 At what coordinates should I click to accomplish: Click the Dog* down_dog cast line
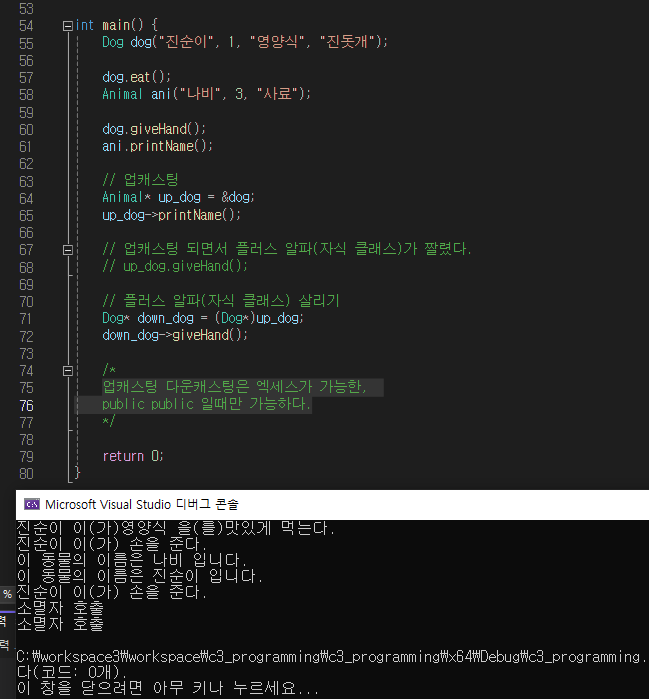pyautogui.click(x=203, y=318)
